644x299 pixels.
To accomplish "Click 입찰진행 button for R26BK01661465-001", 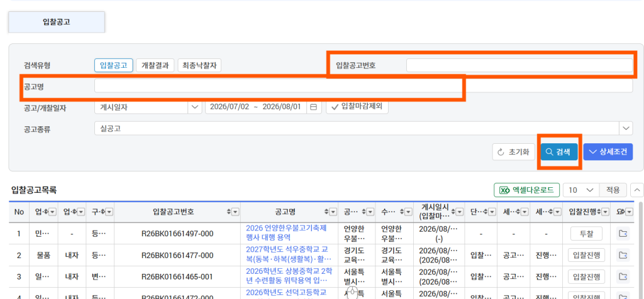I will (586, 276).
